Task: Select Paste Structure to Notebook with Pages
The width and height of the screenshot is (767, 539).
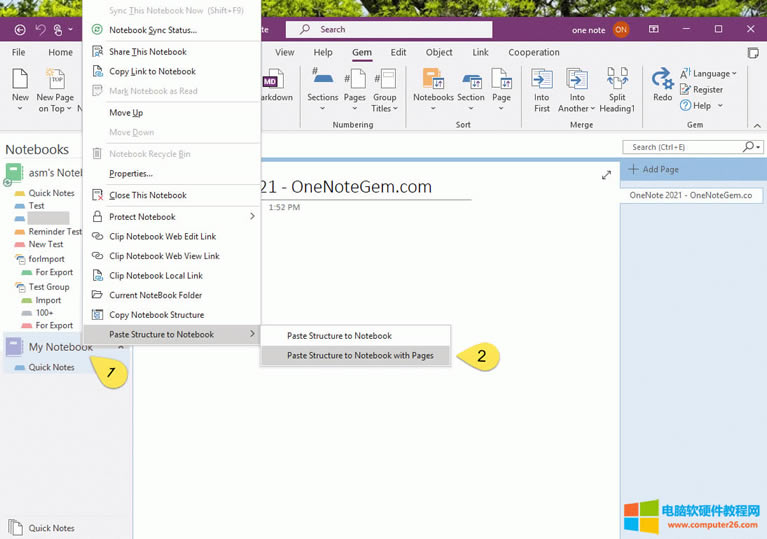Action: point(355,356)
